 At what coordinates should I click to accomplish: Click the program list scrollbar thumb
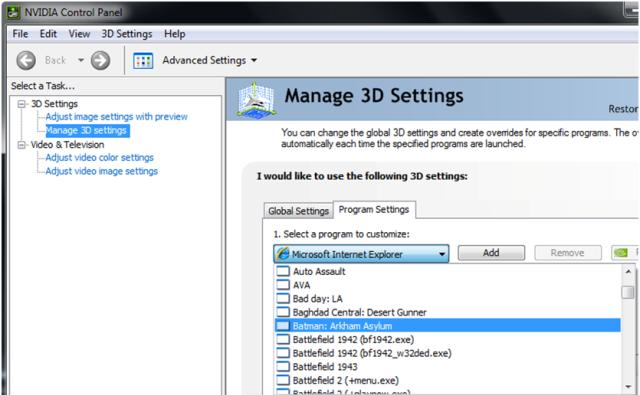[x=628, y=292]
